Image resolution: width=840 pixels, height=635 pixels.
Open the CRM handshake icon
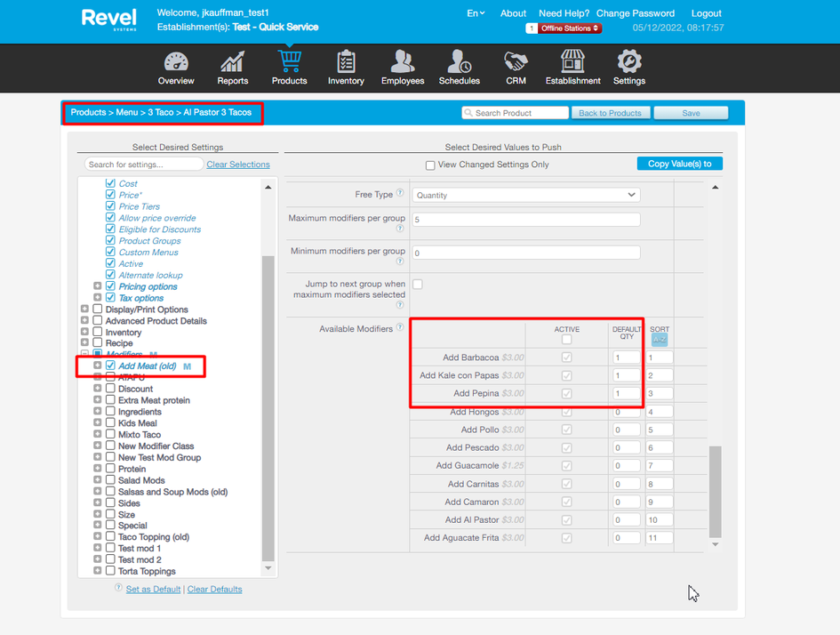click(x=516, y=62)
